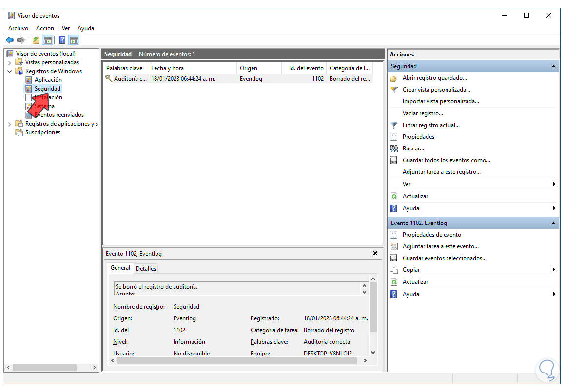This screenshot has width=564, height=392.
Task: Collapse the Registros de Windows node
Action: click(x=9, y=71)
